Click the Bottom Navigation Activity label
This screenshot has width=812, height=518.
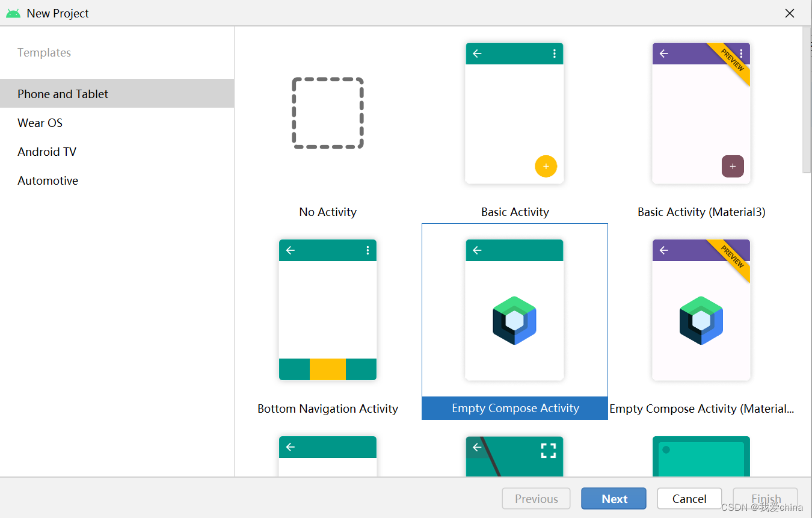[328, 409]
